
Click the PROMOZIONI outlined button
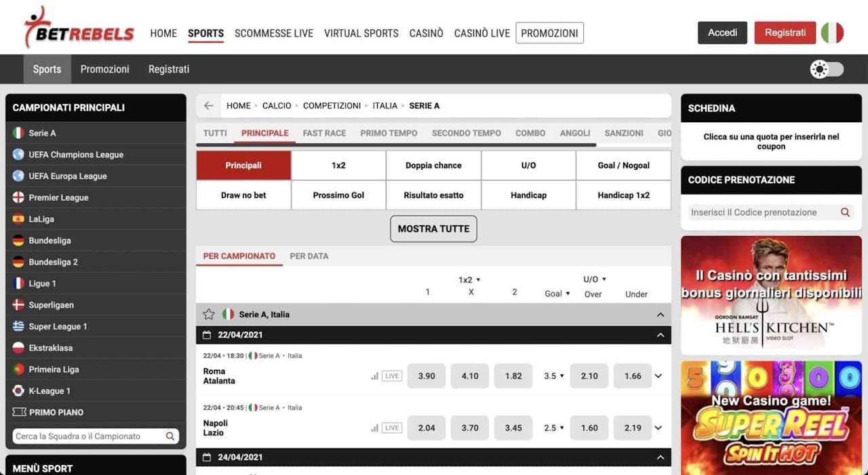(x=549, y=33)
